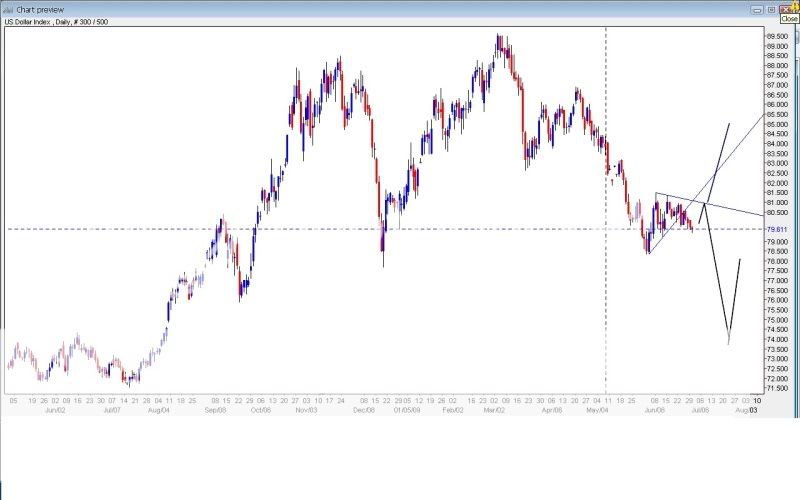The width and height of the screenshot is (800, 500).
Task: Click the 85.000 level on price scale
Action: [x=779, y=124]
